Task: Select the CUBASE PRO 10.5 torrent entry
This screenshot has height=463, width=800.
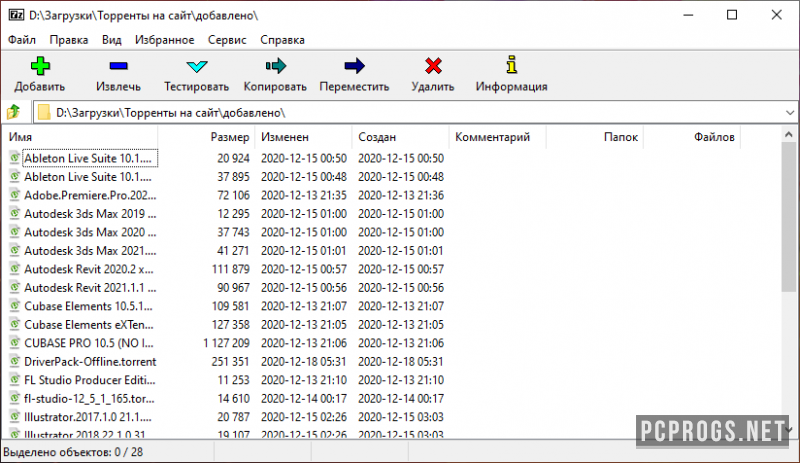Action: coord(89,343)
